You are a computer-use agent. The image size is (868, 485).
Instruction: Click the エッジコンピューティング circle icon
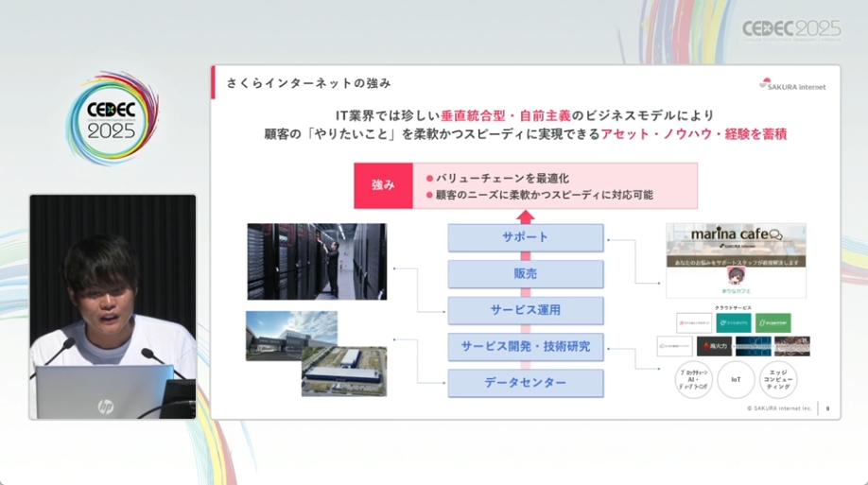coord(778,378)
